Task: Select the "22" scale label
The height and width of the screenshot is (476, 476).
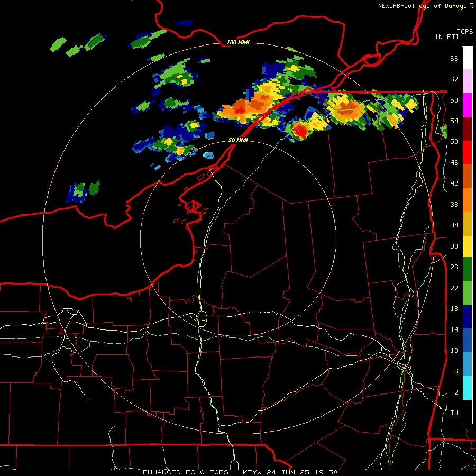Action: pyautogui.click(x=454, y=288)
